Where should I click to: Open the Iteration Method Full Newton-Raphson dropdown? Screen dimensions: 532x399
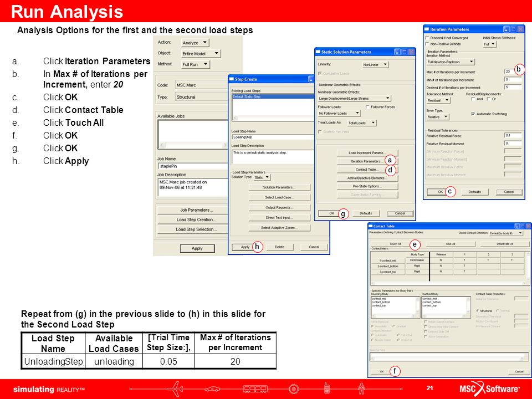click(451, 62)
